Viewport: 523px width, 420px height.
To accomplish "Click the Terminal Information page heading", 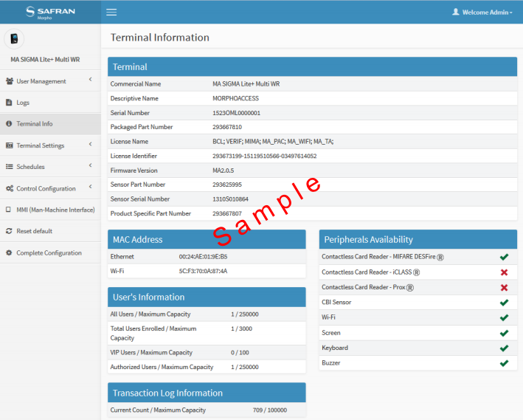I will click(160, 38).
